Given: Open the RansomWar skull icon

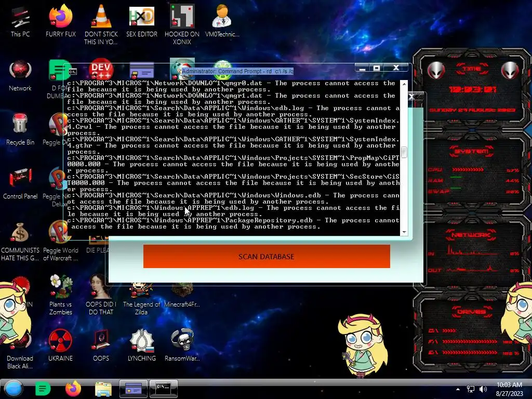Looking at the screenshot, I should point(182,345).
